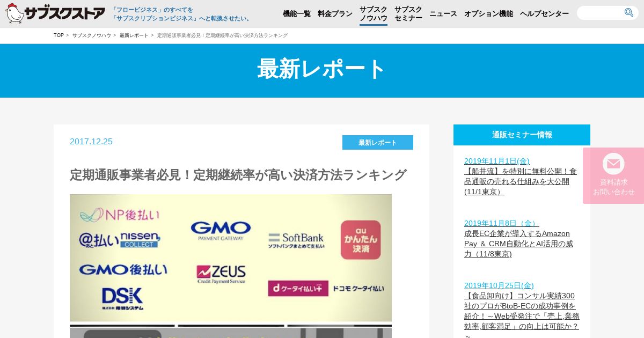Open ヘルプセンター menu item

click(x=544, y=13)
